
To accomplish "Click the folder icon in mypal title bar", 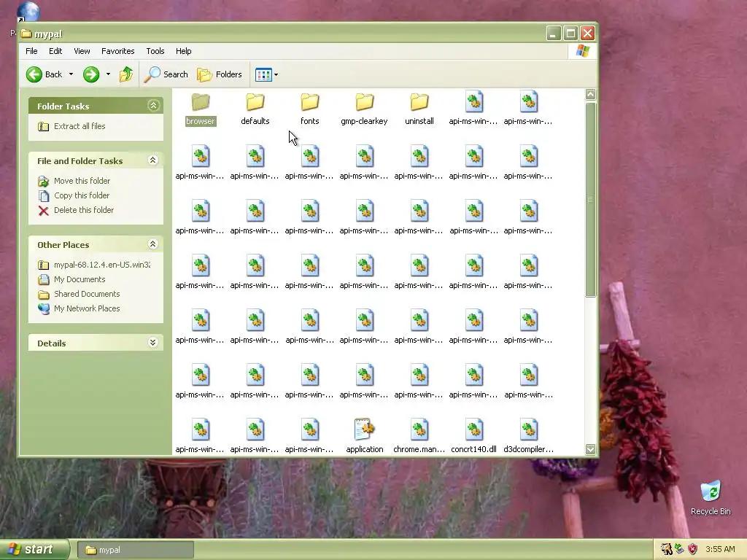I will click(26, 34).
